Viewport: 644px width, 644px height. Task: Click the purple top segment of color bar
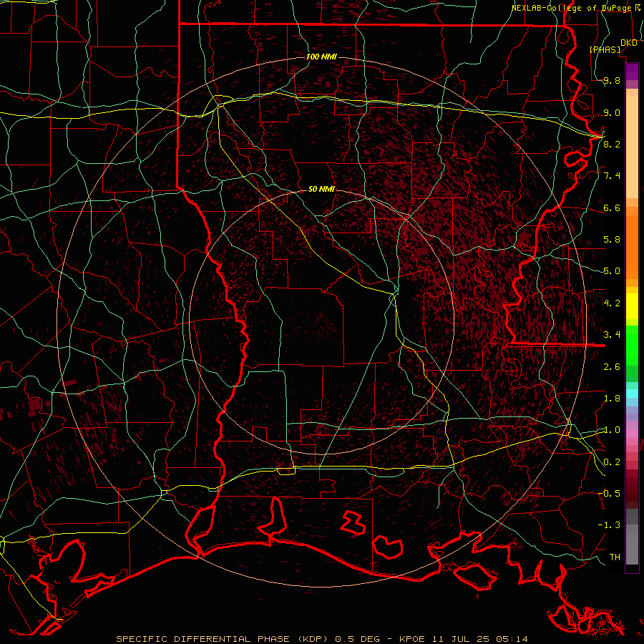tap(632, 72)
